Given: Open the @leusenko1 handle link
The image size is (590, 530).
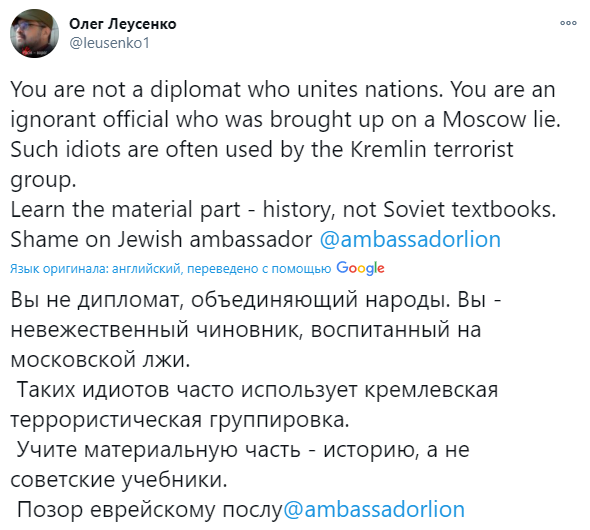Looking at the screenshot, I should [110, 43].
